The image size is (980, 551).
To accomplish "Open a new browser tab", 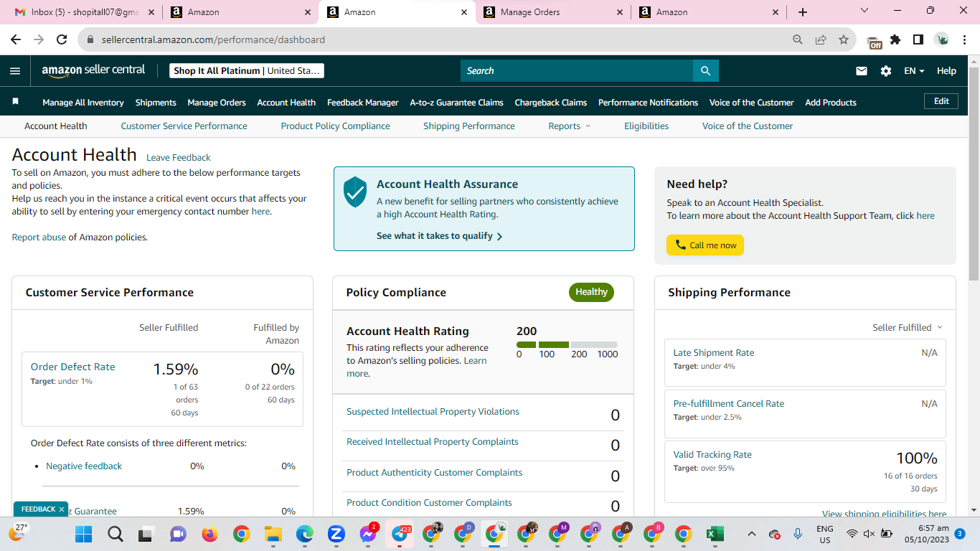I will pos(803,12).
